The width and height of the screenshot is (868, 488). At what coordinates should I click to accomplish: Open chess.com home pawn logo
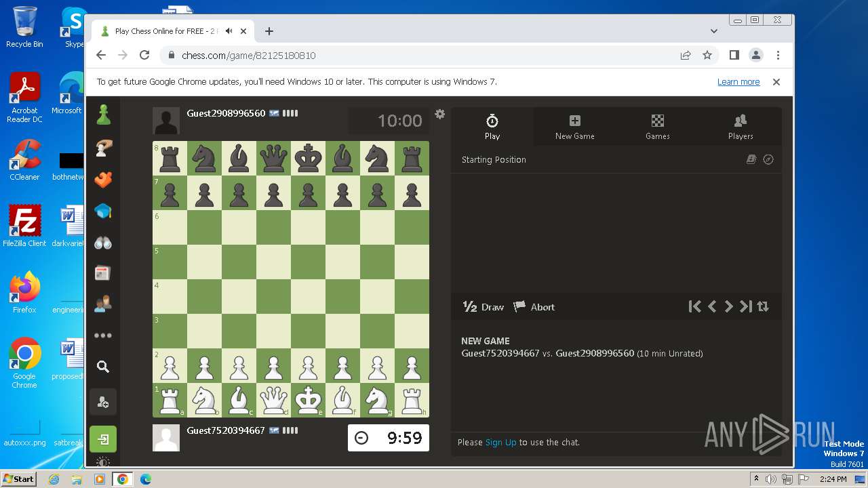(103, 115)
